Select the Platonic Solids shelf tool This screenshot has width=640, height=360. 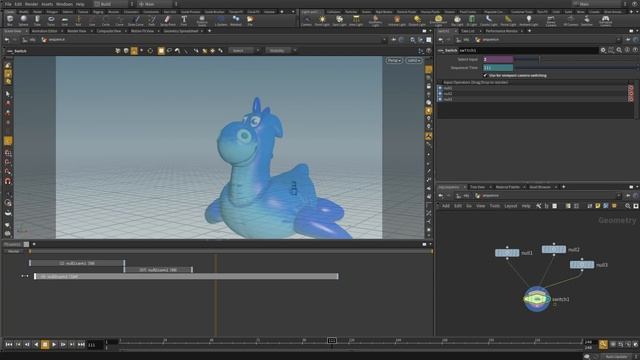pyautogui.click(x=202, y=20)
